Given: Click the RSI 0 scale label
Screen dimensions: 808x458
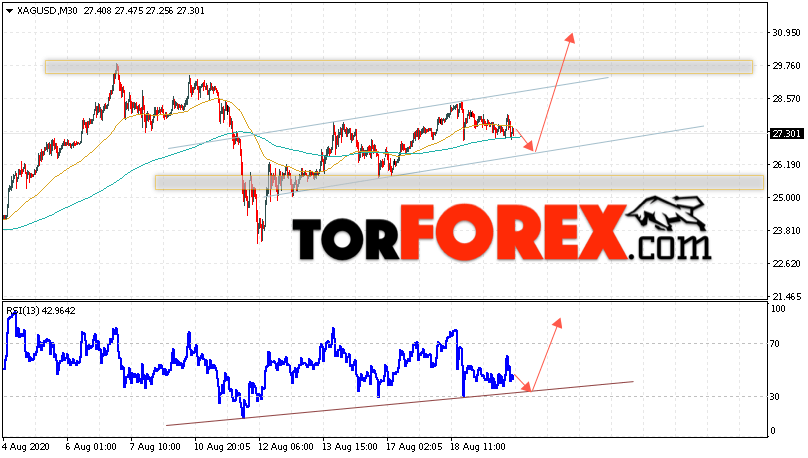Looking at the screenshot, I should 773,431.
